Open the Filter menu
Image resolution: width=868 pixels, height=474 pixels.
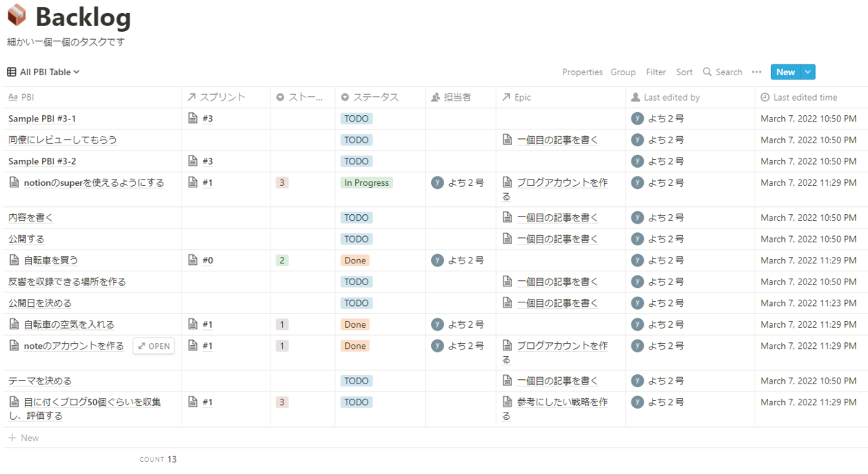pyautogui.click(x=656, y=72)
